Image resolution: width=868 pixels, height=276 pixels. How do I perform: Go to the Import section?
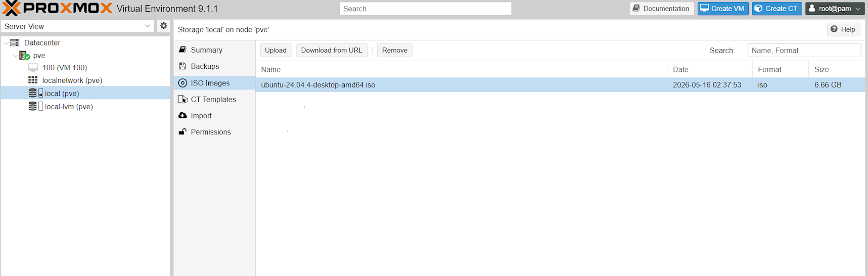(214, 116)
